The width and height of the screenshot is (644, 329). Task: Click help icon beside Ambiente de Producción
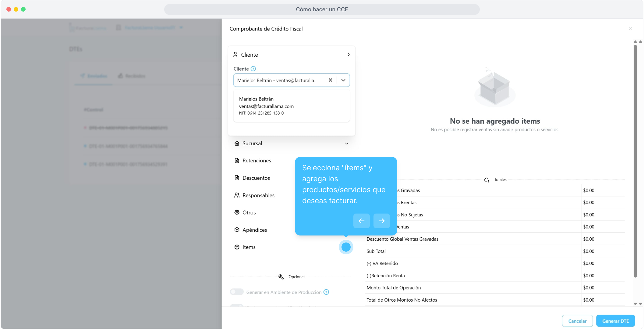click(326, 292)
